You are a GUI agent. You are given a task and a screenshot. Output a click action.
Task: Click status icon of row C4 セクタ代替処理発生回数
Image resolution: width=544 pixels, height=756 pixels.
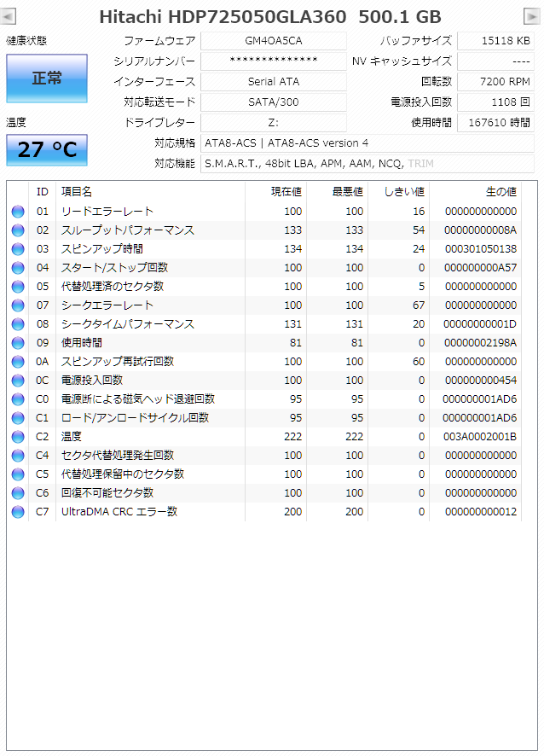18,457
